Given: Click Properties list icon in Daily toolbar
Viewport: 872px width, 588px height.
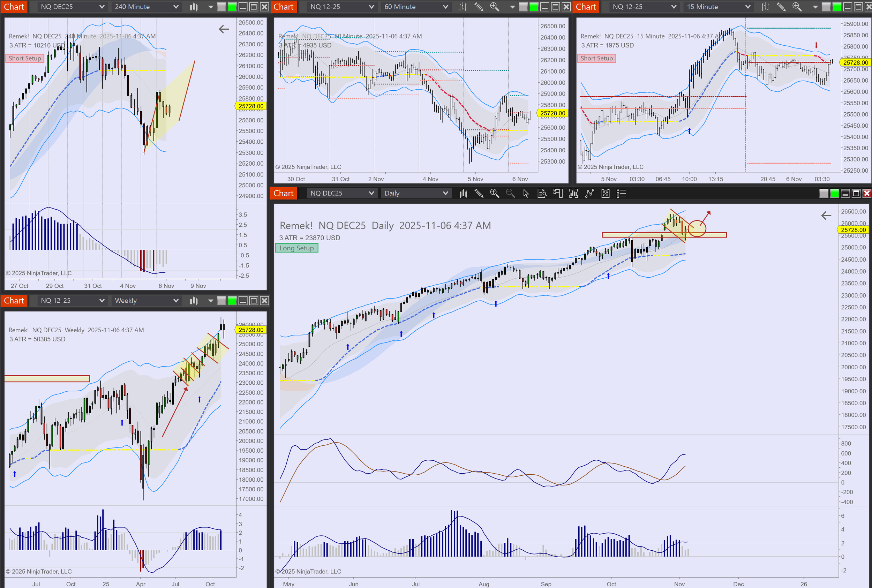Looking at the screenshot, I should (621, 194).
